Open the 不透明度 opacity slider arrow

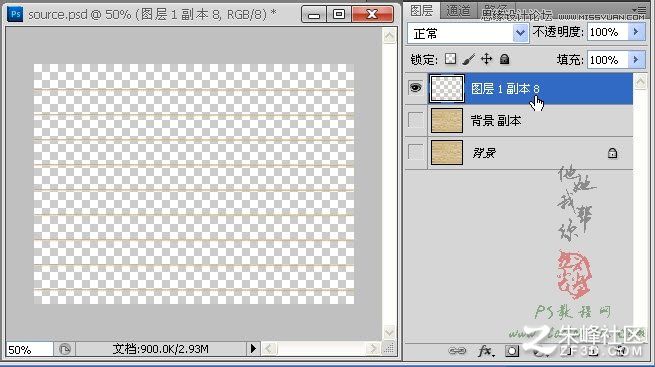click(x=636, y=32)
